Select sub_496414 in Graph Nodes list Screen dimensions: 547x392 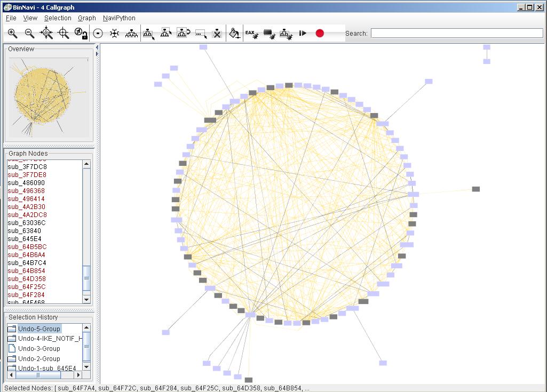[26, 199]
